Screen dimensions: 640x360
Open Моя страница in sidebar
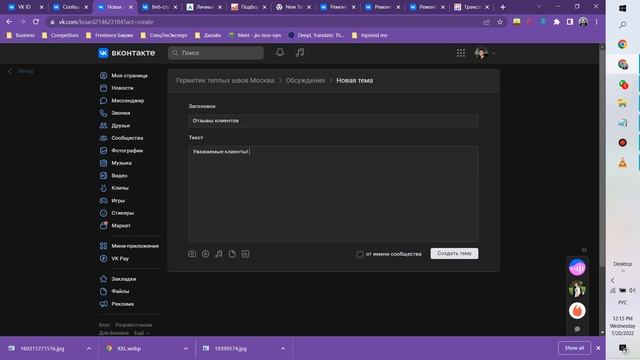tap(124, 76)
